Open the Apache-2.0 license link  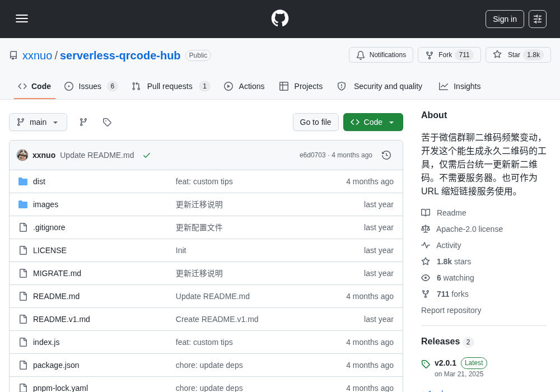(469, 229)
